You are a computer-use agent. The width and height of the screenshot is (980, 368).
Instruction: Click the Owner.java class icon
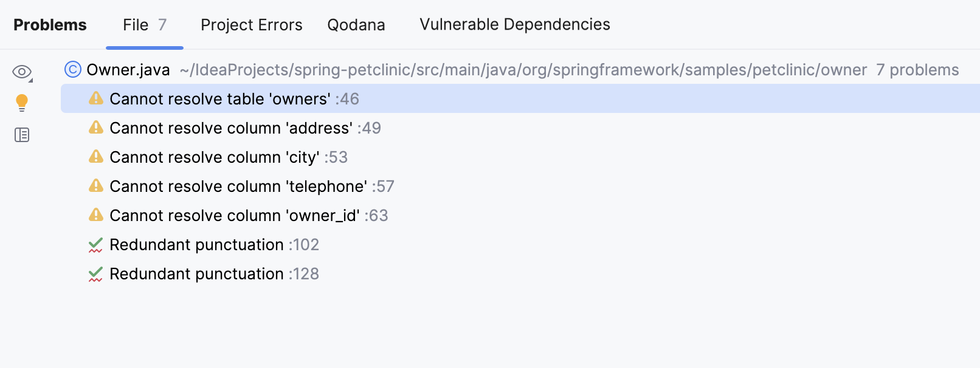pos(72,69)
